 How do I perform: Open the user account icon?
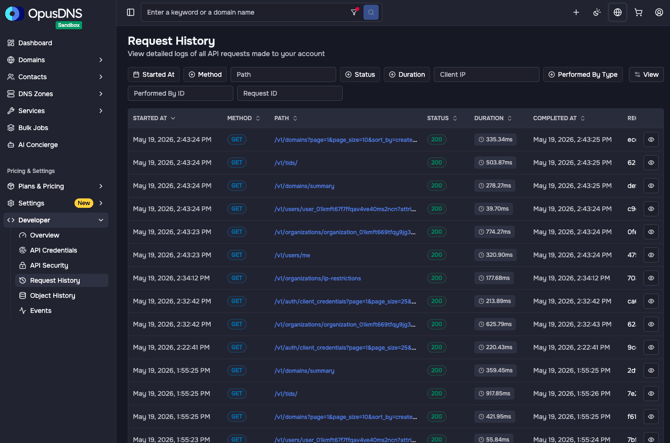coord(659,12)
